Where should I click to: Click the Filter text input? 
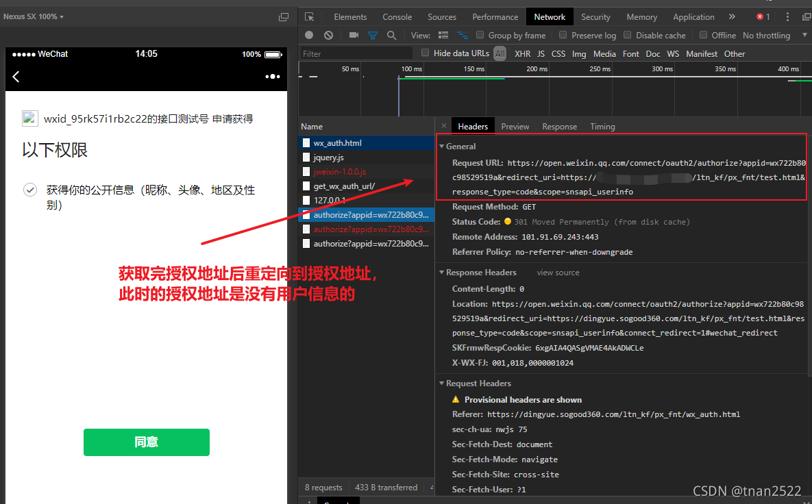tap(356, 53)
